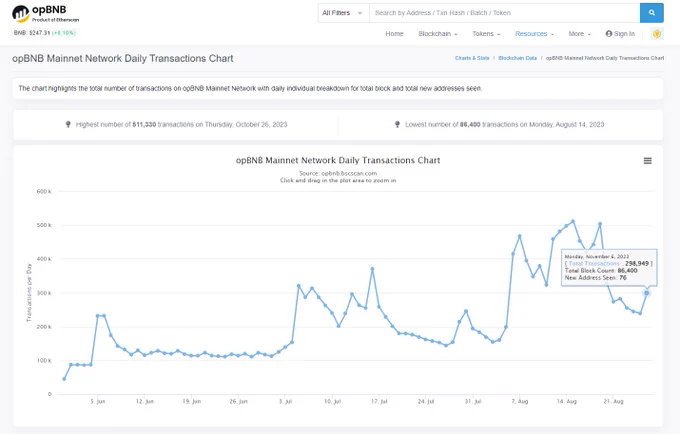
Task: Click the Total Block Count tooltip line
Action: coord(601,271)
